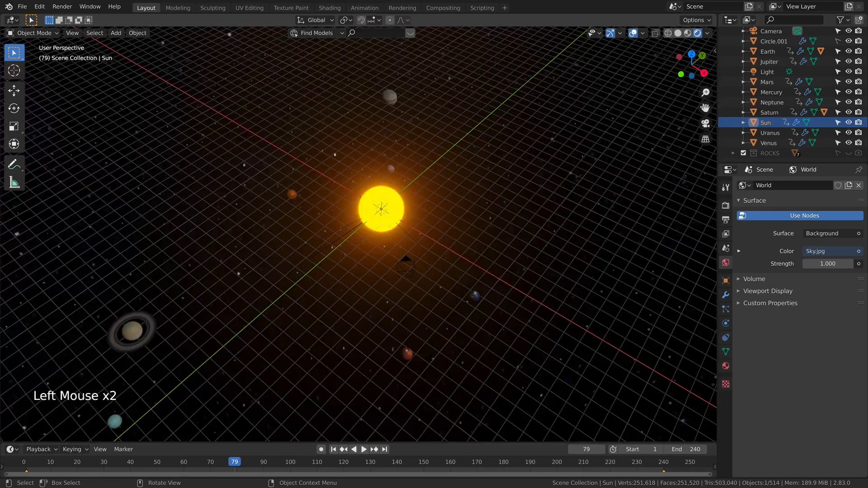
Task: Toggle camera view in viewport
Action: (x=705, y=123)
